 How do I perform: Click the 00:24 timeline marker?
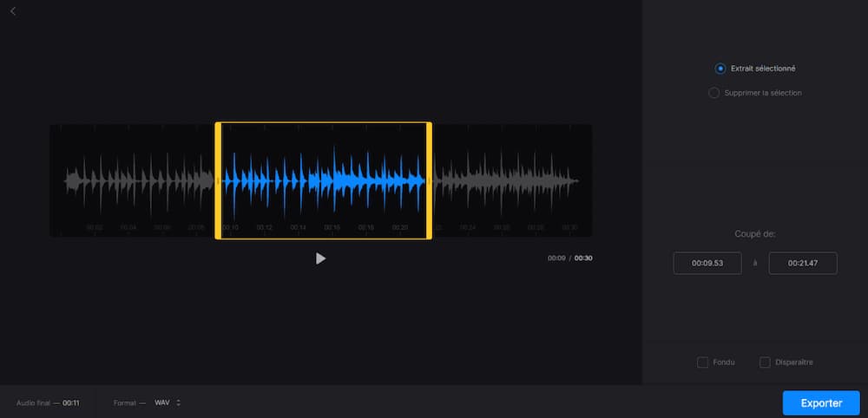tap(468, 228)
